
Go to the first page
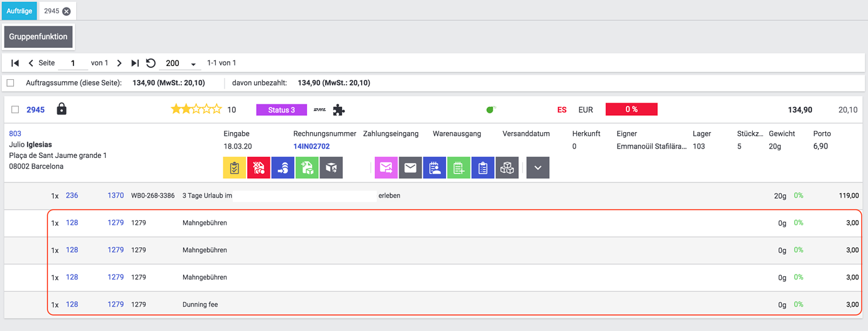pyautogui.click(x=15, y=63)
